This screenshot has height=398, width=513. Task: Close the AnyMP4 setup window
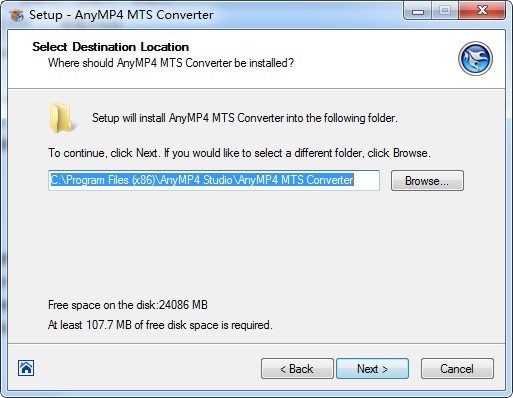click(482, 11)
